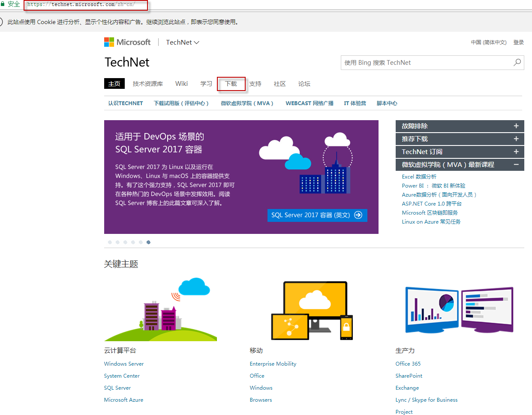Select the second carousel slide dot
Image resolution: width=532 pixels, height=415 pixels.
click(x=117, y=242)
